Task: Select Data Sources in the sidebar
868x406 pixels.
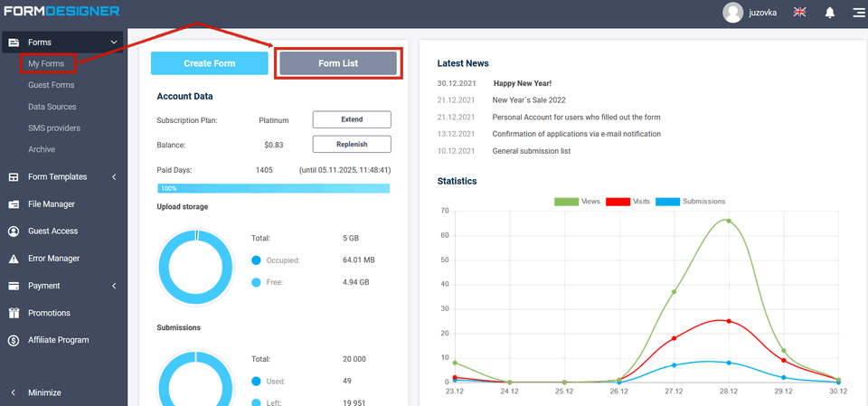Action: pyautogui.click(x=52, y=107)
